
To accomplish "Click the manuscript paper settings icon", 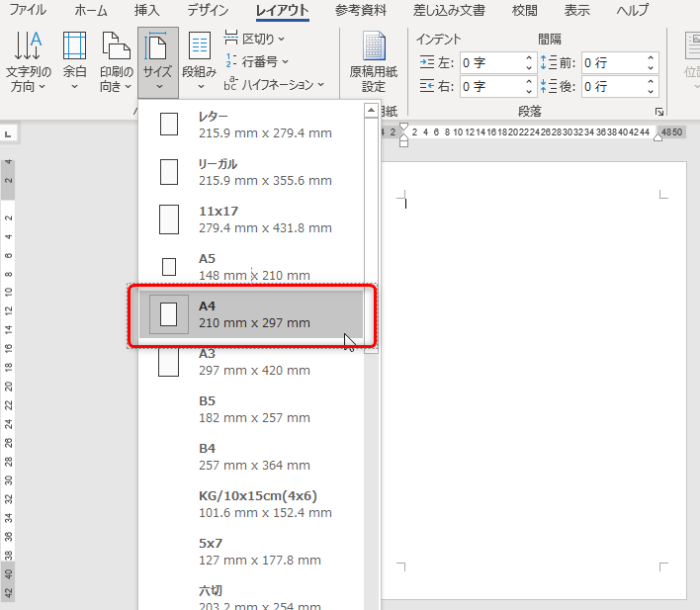I will point(373,60).
